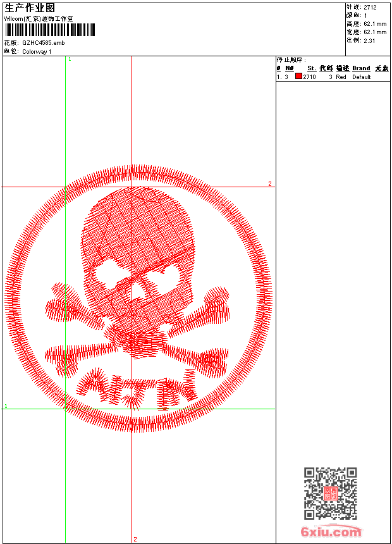Click the QR code image
This screenshot has width=392, height=544.
tap(330, 493)
